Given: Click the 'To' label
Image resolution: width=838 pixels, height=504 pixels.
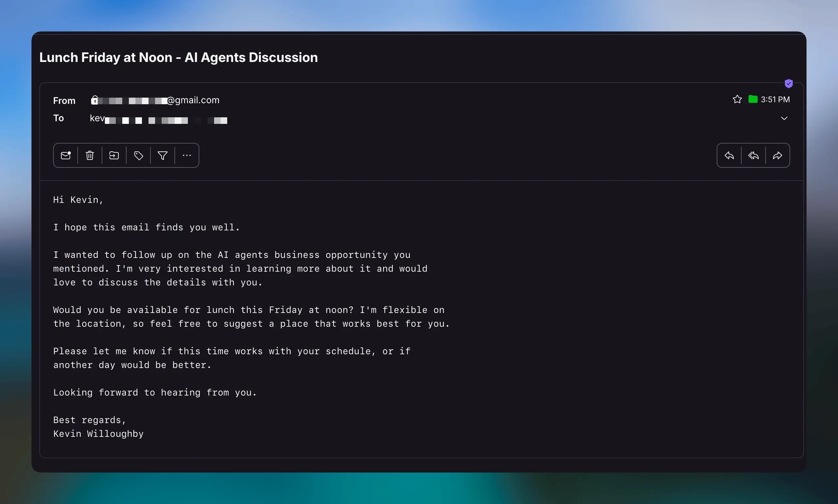Looking at the screenshot, I should [58, 118].
